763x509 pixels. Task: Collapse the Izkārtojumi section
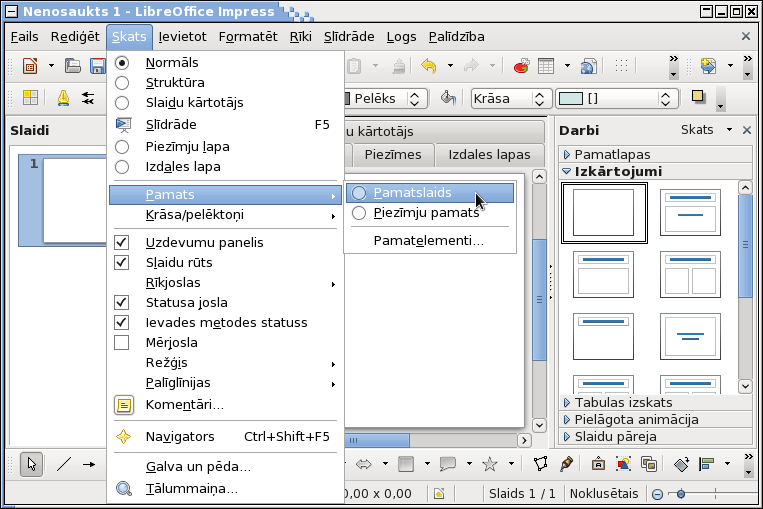(655, 171)
